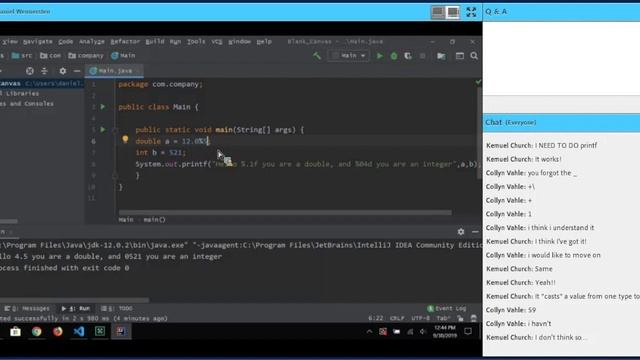Run the program with green play button

click(380, 56)
